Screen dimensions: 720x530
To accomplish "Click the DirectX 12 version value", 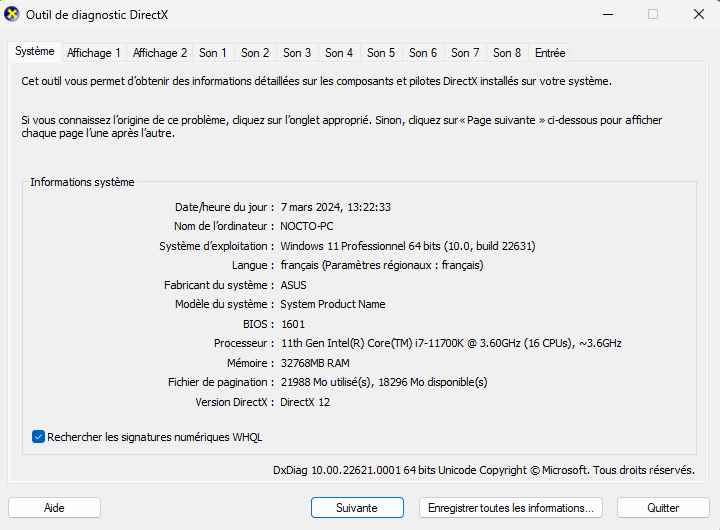I will (x=305, y=402).
